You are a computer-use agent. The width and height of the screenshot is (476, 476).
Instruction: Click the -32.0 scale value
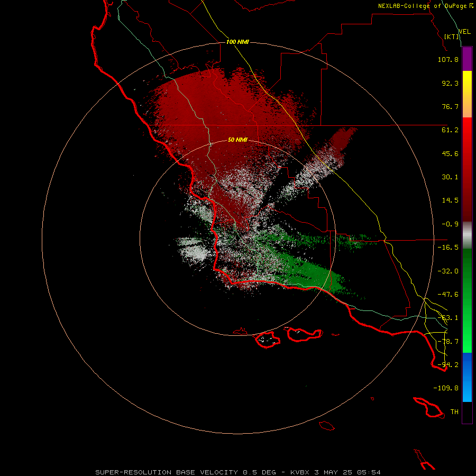[x=448, y=271]
